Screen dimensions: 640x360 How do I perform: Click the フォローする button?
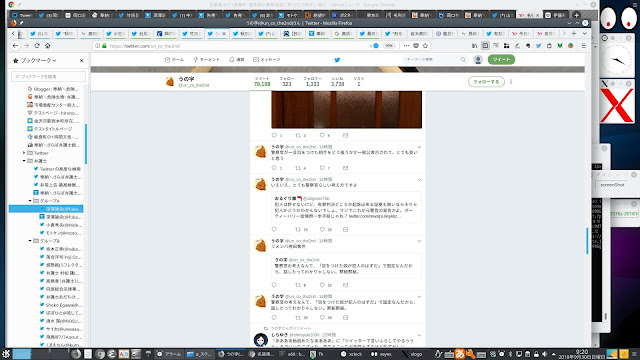pyautogui.click(x=486, y=82)
